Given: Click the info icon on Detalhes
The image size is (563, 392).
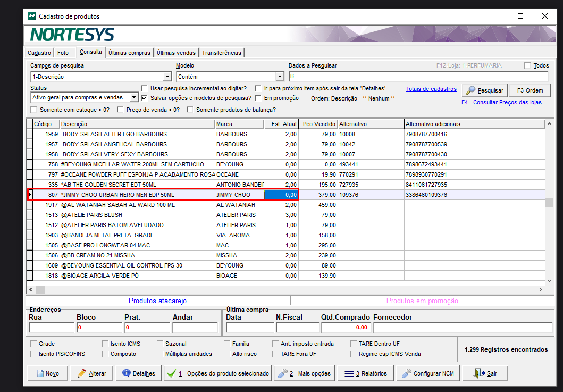Looking at the screenshot, I should point(127,373).
